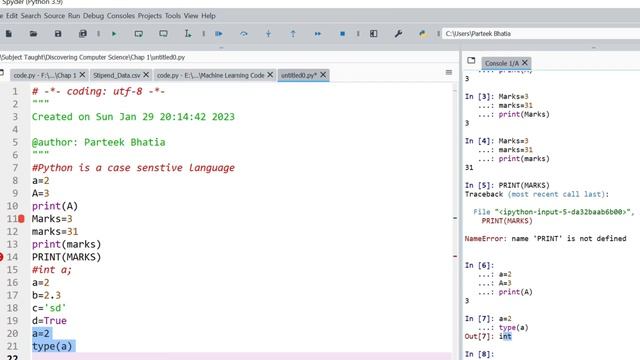Screen dimensions: 640x360
Task: Run current cell icon
Action: click(138, 34)
